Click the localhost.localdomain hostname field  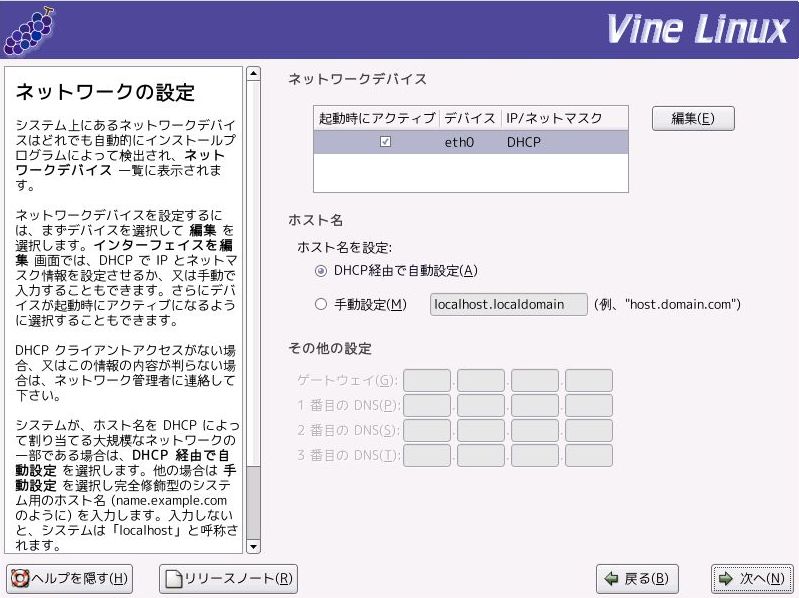tap(509, 305)
